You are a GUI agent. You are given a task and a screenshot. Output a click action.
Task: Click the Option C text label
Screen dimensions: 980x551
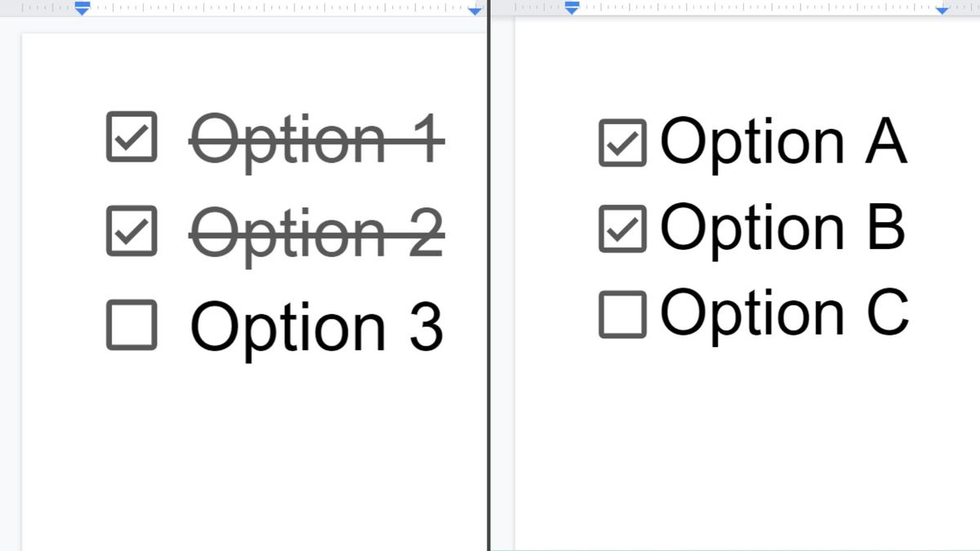pos(784,311)
